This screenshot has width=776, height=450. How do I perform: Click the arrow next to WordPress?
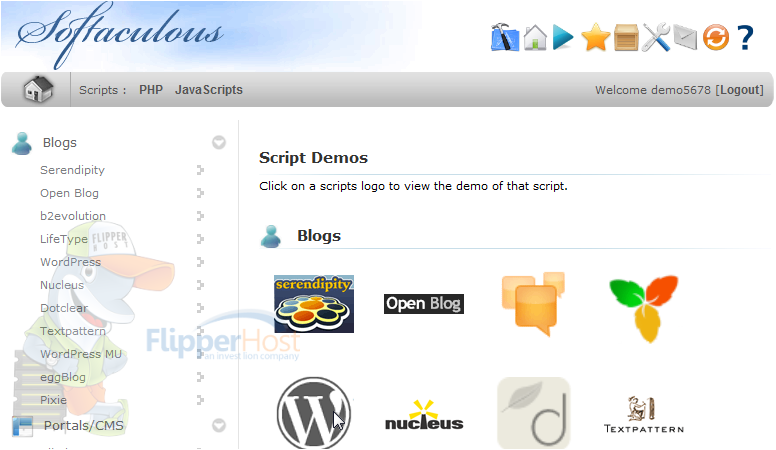[x=200, y=262]
